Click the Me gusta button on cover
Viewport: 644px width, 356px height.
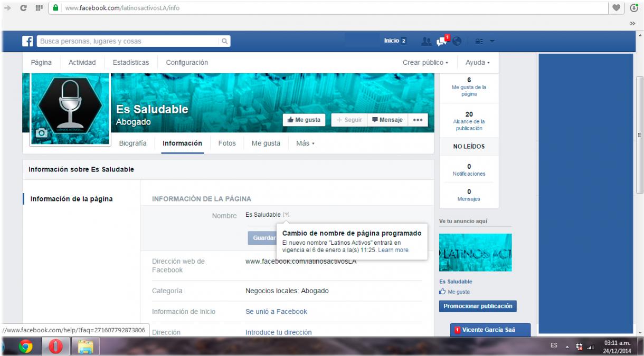click(x=304, y=120)
